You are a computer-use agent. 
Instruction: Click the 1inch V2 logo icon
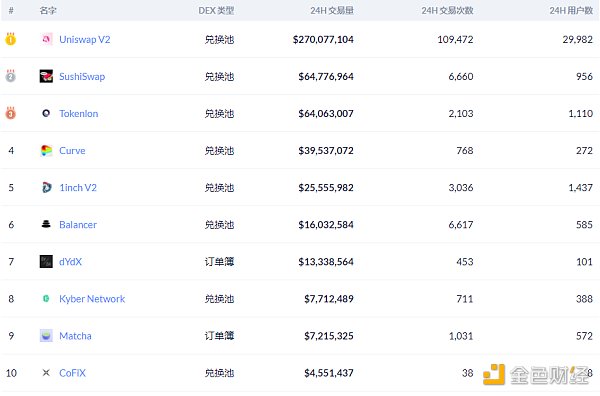[46, 187]
